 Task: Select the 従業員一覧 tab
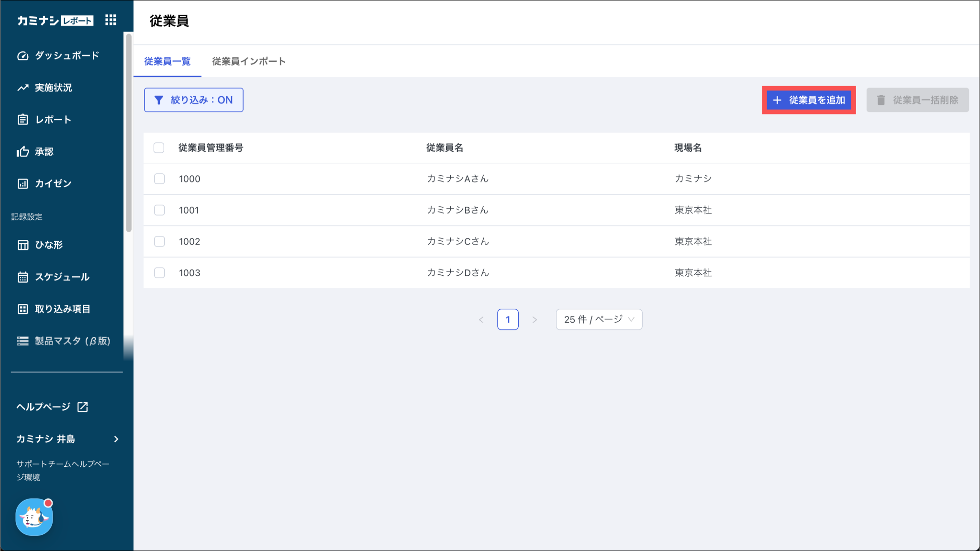167,61
